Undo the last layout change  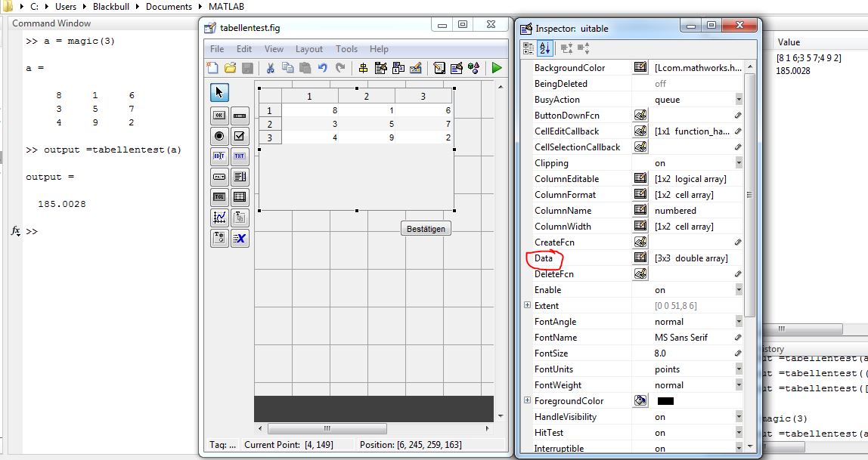click(x=323, y=68)
